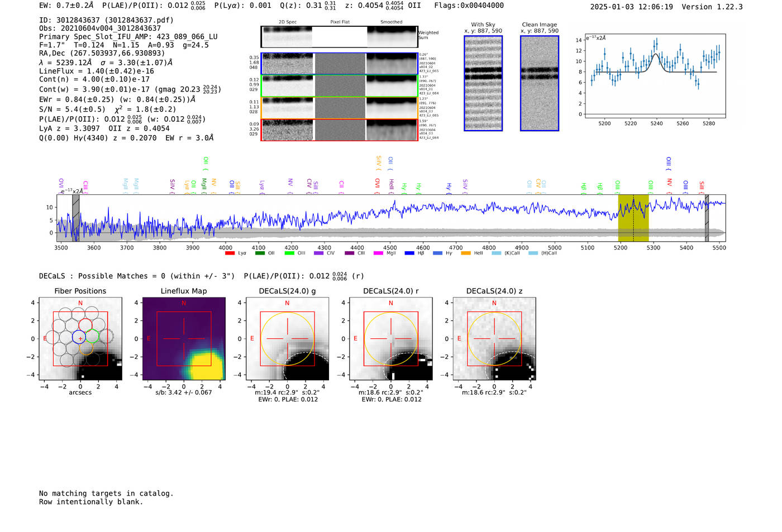
Task: Click the red-bordered 2D fiber spectrum row
Action: click(x=340, y=130)
